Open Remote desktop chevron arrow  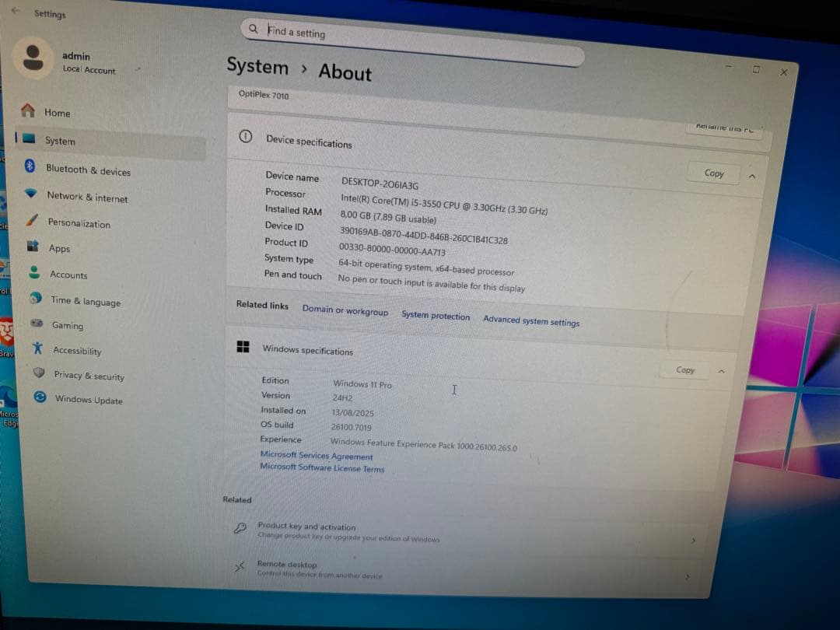click(688, 577)
